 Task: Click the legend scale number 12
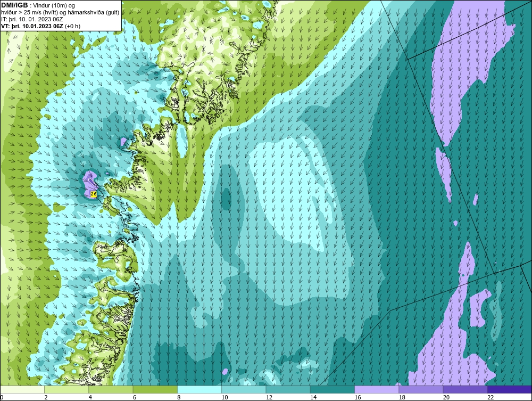point(269,398)
